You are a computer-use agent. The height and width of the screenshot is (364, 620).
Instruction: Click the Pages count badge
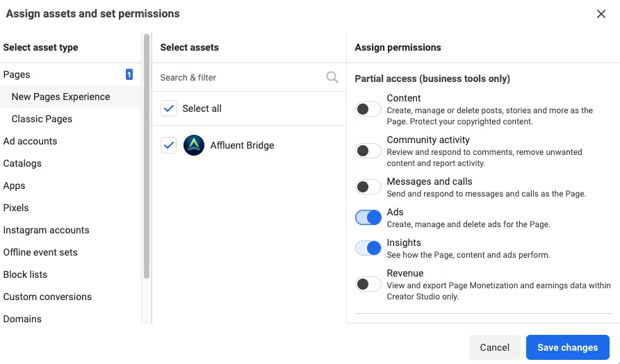(x=129, y=74)
